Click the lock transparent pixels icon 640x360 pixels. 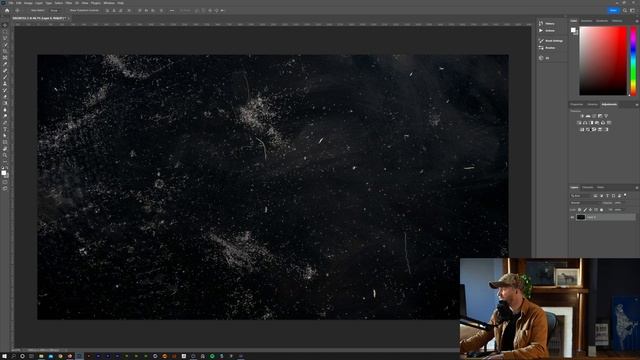point(579,210)
